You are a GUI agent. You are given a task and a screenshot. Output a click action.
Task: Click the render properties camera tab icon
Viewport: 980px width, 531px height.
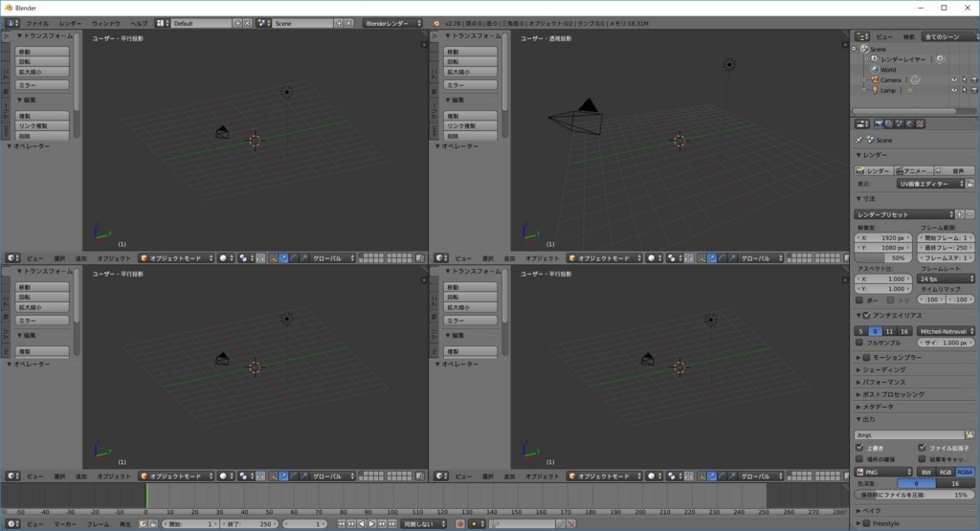(x=879, y=123)
